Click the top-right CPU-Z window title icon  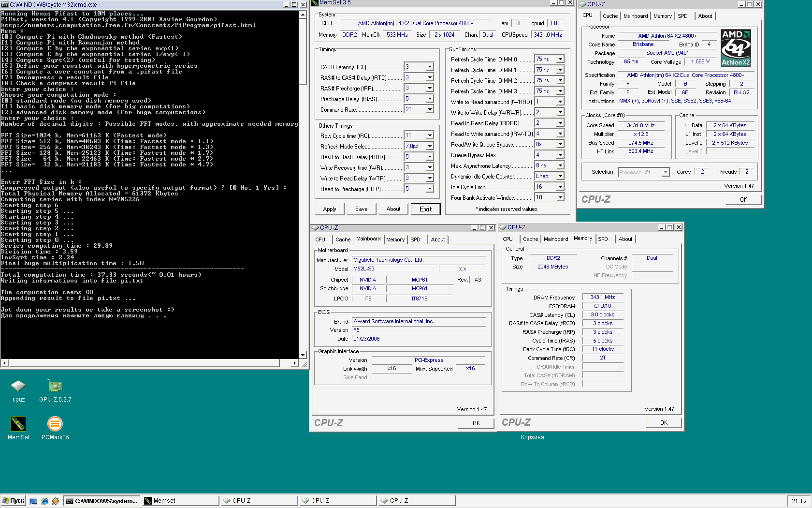coord(582,4)
